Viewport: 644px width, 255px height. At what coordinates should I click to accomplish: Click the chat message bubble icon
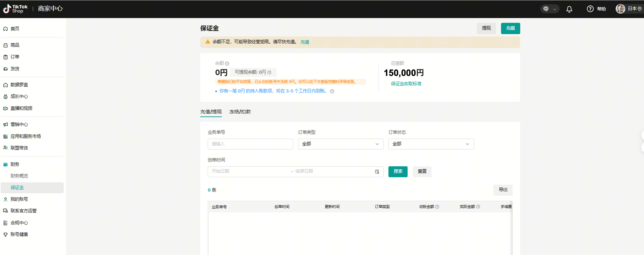coord(546,9)
